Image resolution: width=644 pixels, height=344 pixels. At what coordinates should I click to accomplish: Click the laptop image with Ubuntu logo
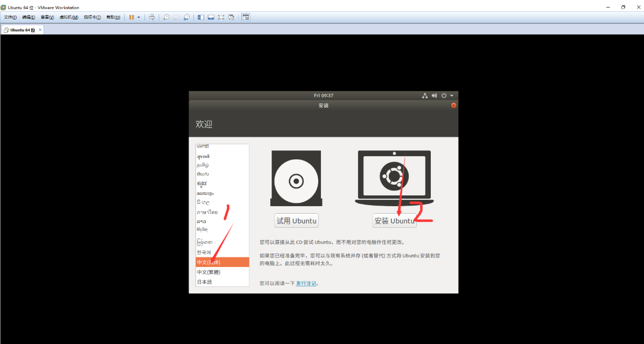pyautogui.click(x=394, y=179)
